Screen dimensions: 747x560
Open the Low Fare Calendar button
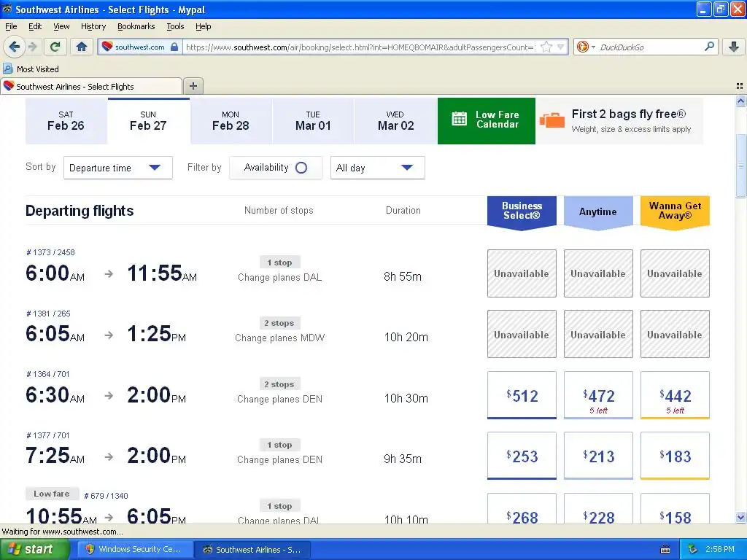[x=487, y=121]
